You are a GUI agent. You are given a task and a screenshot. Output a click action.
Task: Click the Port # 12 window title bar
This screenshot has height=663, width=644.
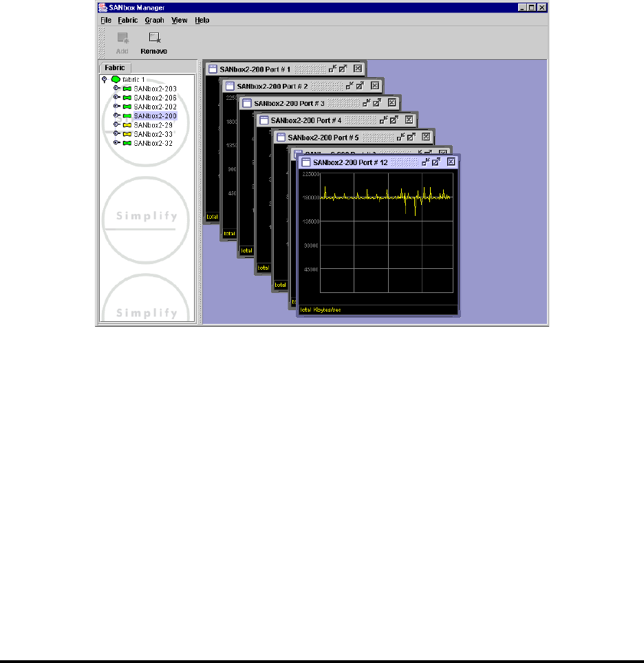pos(378,162)
